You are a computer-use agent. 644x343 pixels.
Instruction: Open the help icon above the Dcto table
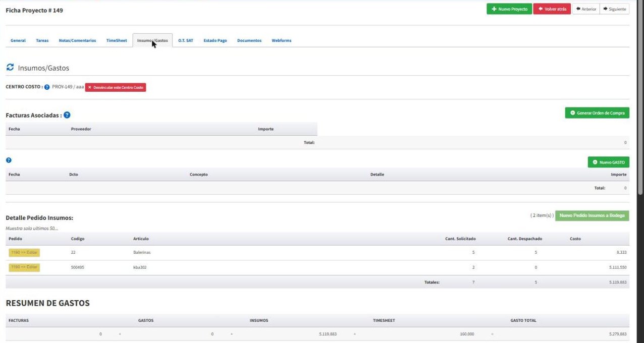[9, 160]
